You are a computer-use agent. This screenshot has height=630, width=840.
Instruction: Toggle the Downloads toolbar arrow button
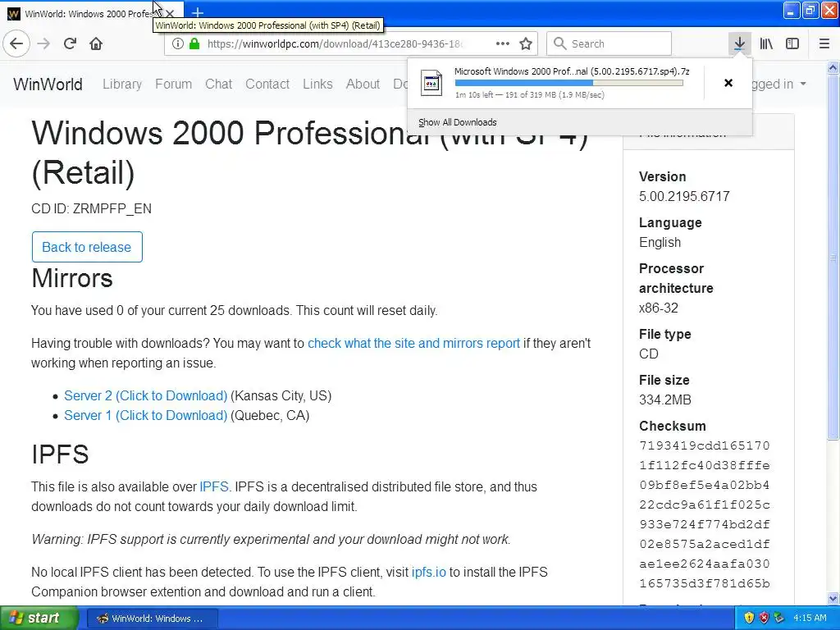point(739,43)
